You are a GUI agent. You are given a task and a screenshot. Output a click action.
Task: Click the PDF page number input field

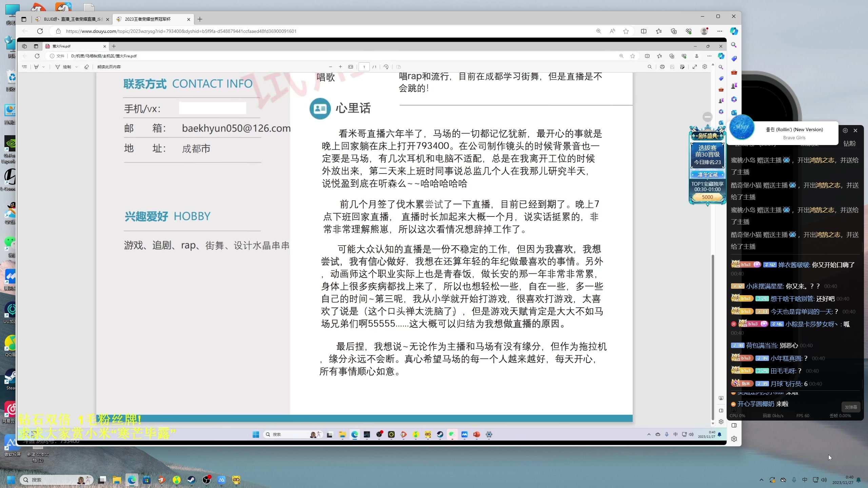pos(364,67)
